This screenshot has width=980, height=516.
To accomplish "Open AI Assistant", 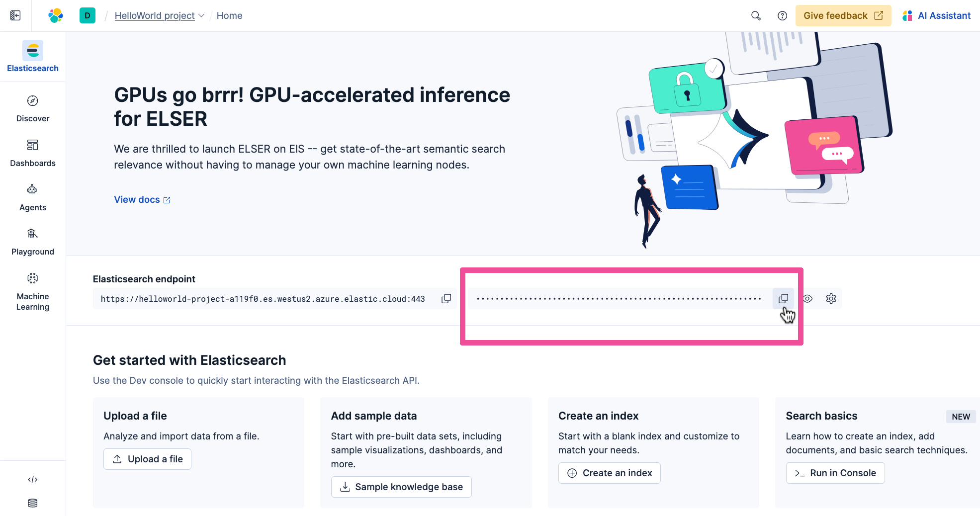I will click(937, 15).
